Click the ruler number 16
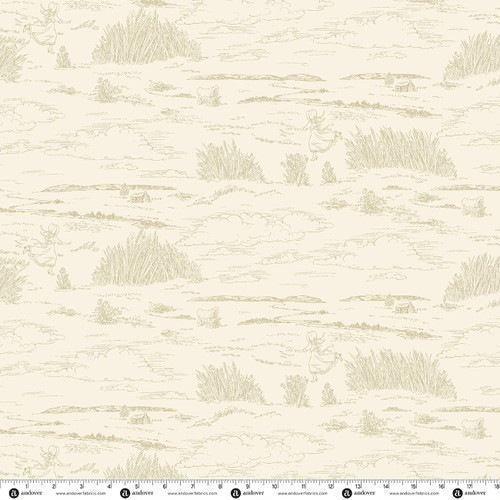Screen dimensions: 500x500 pos(441,486)
